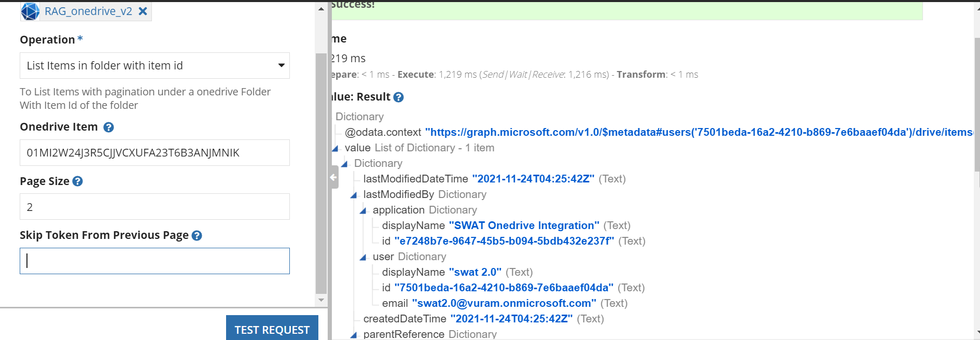Click the RAG_onedrive_v2 integration icon

point(31,11)
